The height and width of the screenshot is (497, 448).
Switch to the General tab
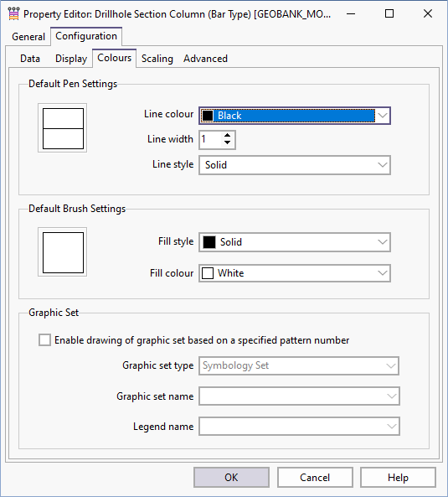(28, 36)
